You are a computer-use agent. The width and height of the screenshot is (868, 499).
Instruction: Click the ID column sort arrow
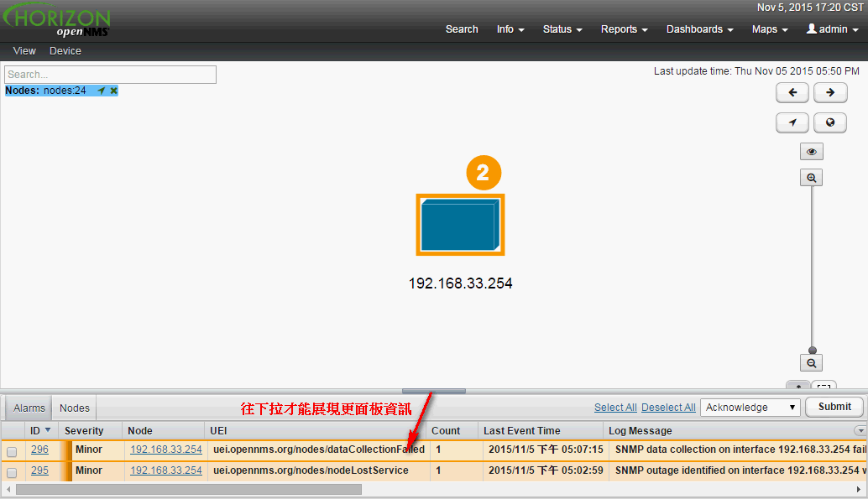coord(48,430)
